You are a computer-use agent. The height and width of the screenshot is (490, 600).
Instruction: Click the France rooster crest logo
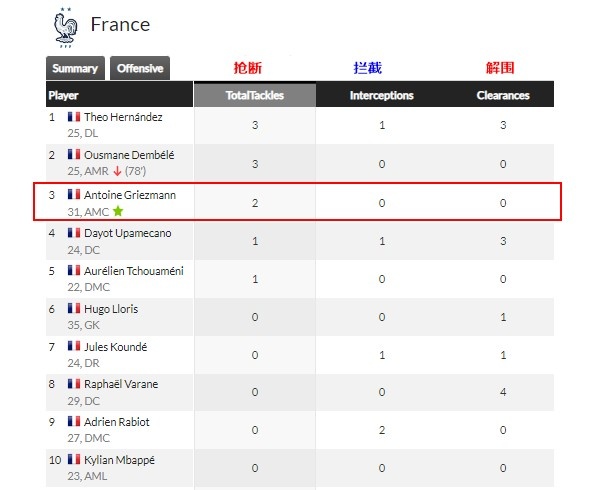(x=65, y=28)
